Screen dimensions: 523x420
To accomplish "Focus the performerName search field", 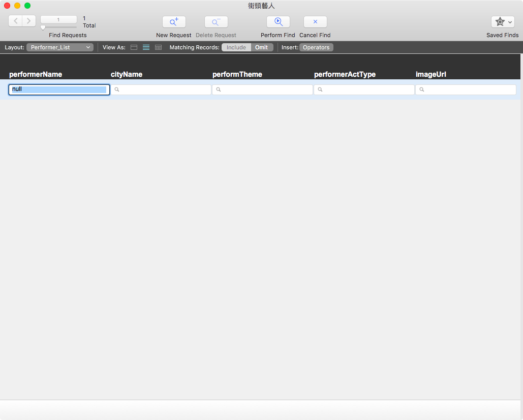I will click(59, 89).
